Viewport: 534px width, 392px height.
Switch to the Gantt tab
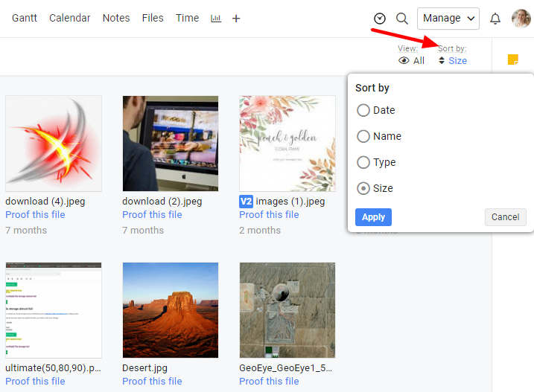[25, 18]
